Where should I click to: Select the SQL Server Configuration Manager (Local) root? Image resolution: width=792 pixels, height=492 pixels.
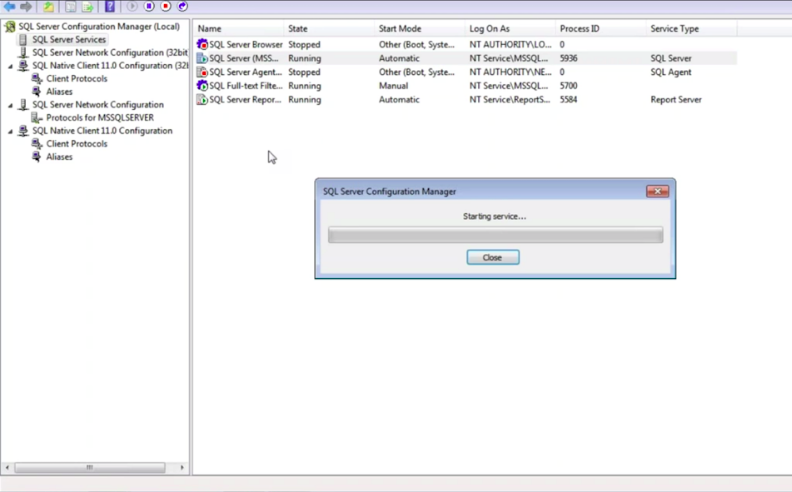(x=99, y=26)
